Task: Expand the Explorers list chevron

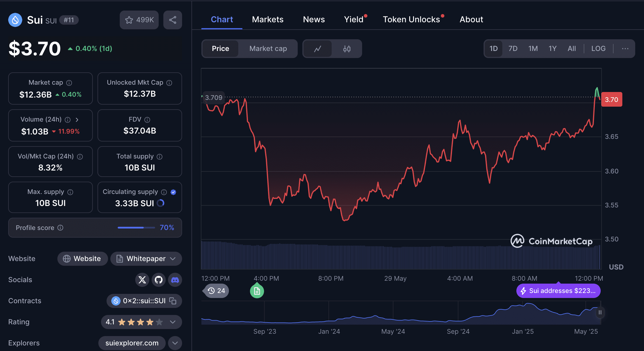Action: [x=175, y=343]
